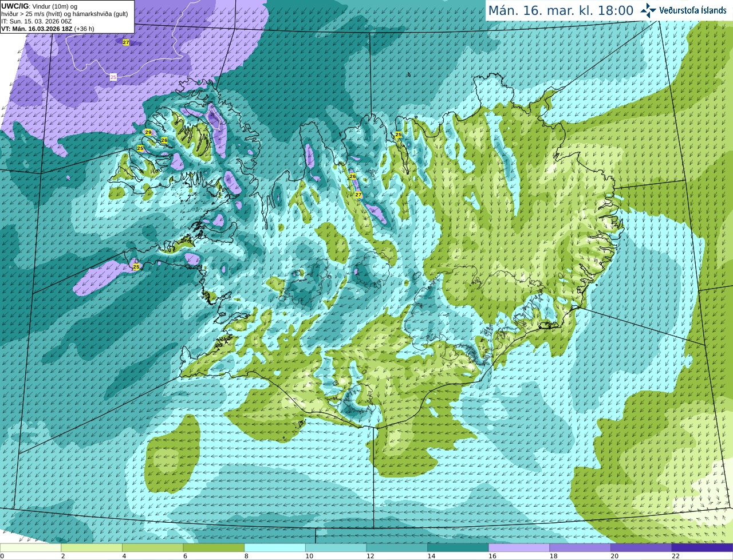
Task: Select the 8–10 m/s light cyan swatch
Action: 275,547
